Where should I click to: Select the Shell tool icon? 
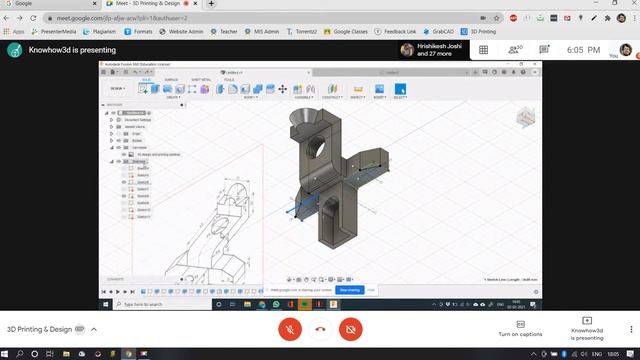click(x=245, y=89)
